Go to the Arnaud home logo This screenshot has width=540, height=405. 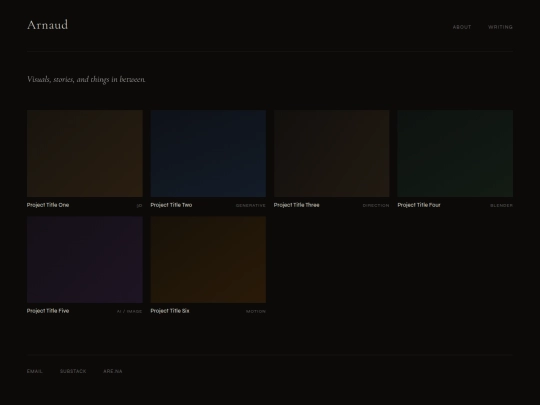click(48, 25)
